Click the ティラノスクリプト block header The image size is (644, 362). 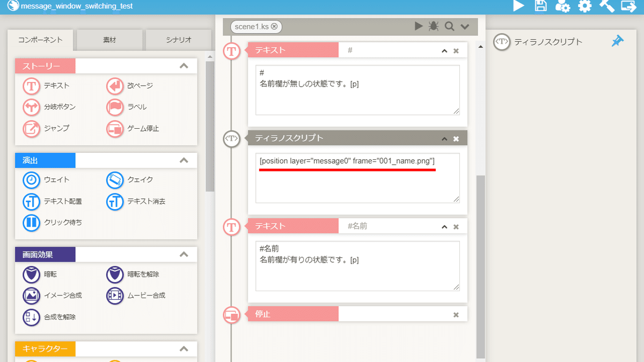click(x=357, y=138)
